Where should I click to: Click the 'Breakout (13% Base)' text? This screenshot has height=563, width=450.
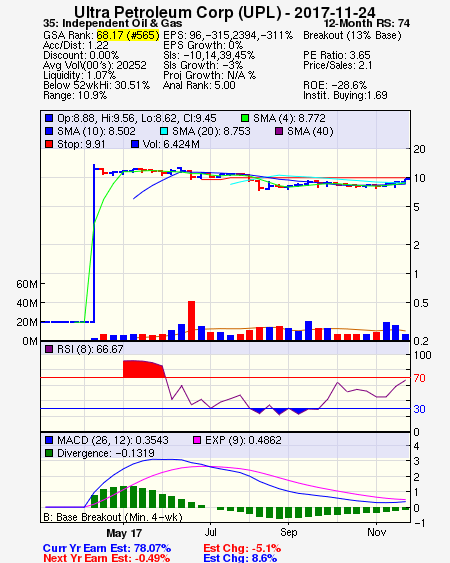pyautogui.click(x=352, y=35)
